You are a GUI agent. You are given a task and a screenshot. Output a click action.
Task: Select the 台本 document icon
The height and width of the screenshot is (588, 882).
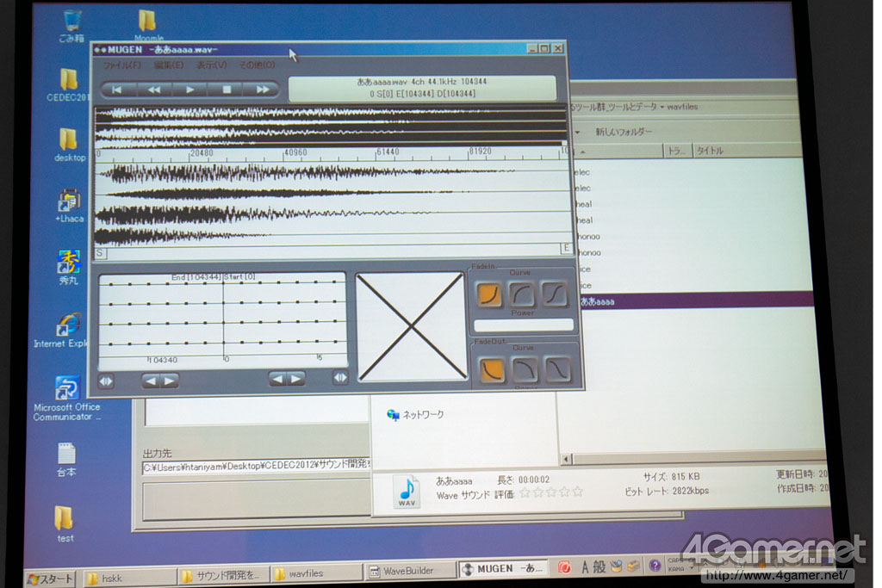[x=66, y=460]
